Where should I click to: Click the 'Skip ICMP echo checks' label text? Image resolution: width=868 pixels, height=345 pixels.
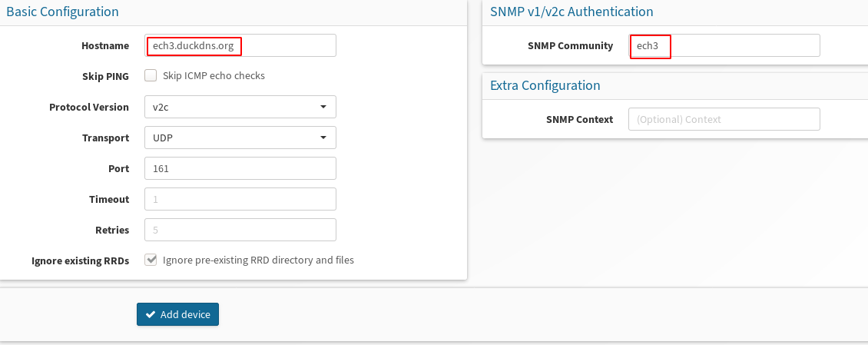click(x=214, y=76)
